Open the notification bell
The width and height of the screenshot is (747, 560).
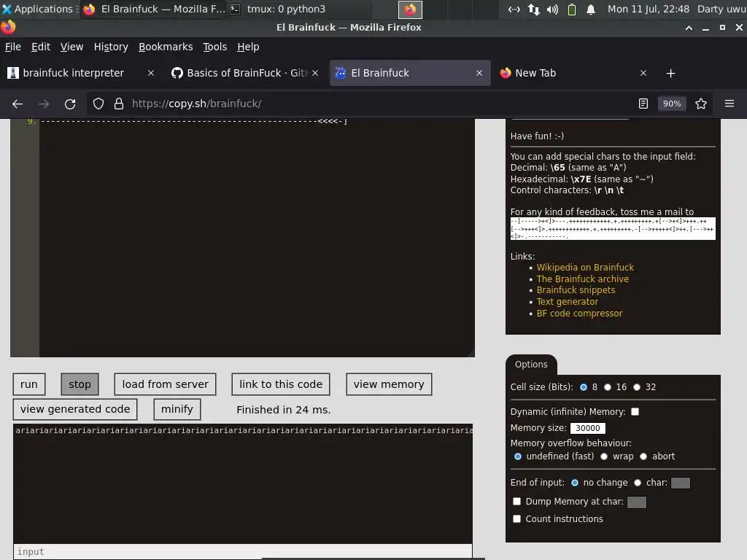pos(591,9)
